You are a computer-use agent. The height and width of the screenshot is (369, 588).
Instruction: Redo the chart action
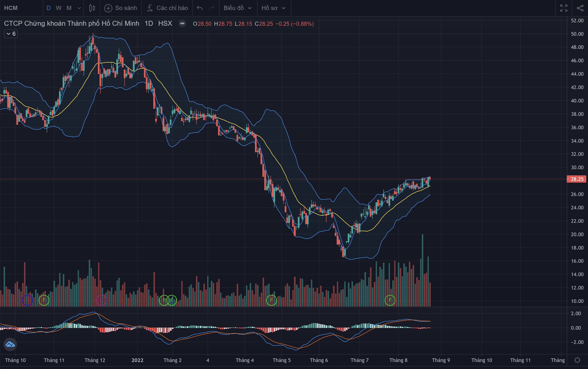click(x=211, y=8)
